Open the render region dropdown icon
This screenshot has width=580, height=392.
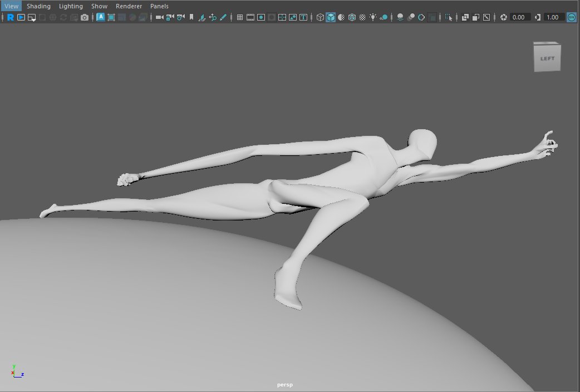[x=32, y=17]
